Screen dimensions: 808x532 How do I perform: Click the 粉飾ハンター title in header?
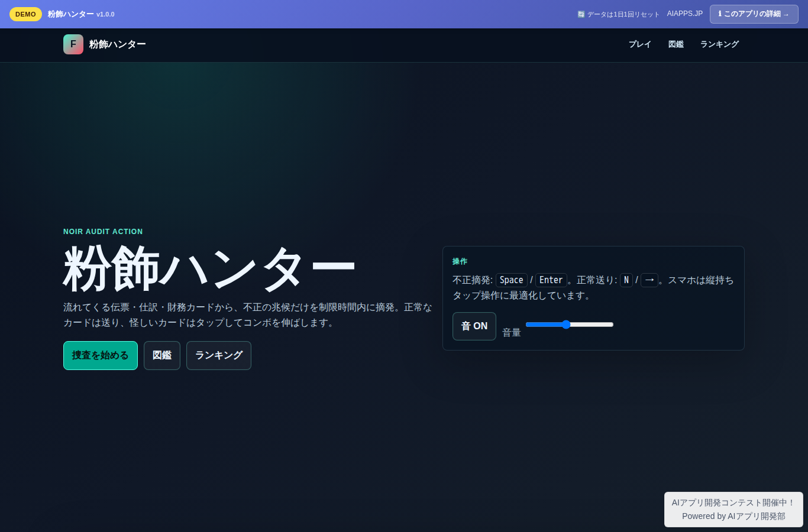pos(118,44)
